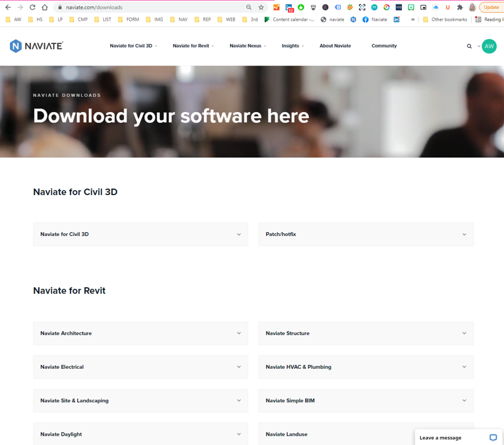Show more bookmarks with double chevron
The width and height of the screenshot is (504, 445).
(x=413, y=20)
